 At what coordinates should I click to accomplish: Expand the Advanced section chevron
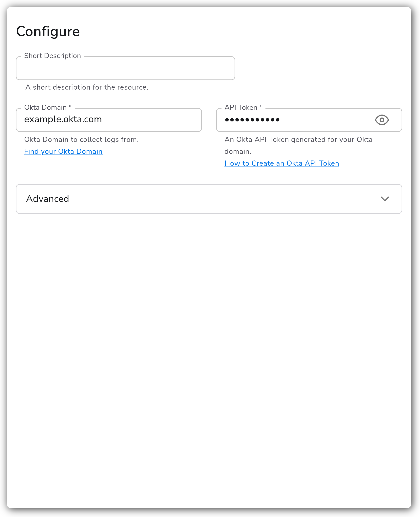pyautogui.click(x=385, y=199)
